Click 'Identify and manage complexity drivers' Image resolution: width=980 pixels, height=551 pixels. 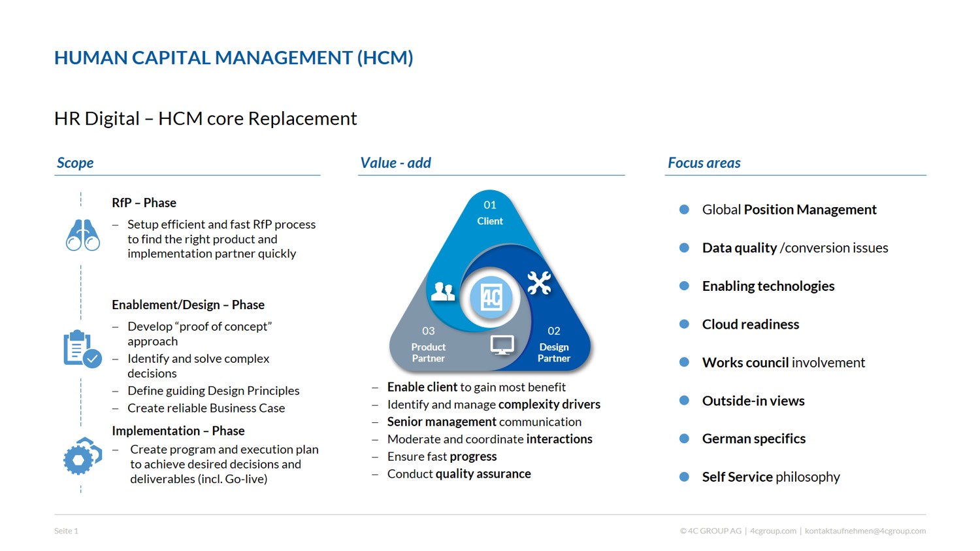coord(493,404)
